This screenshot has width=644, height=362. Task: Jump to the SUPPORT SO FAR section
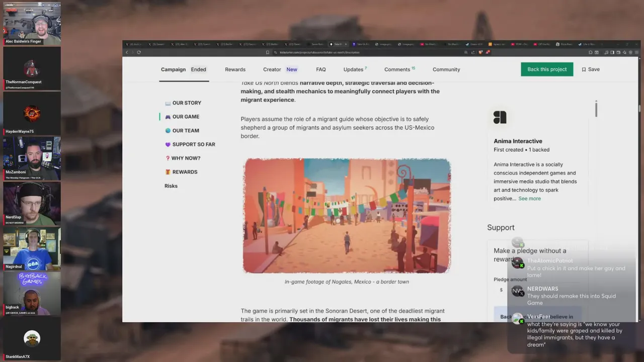[194, 144]
